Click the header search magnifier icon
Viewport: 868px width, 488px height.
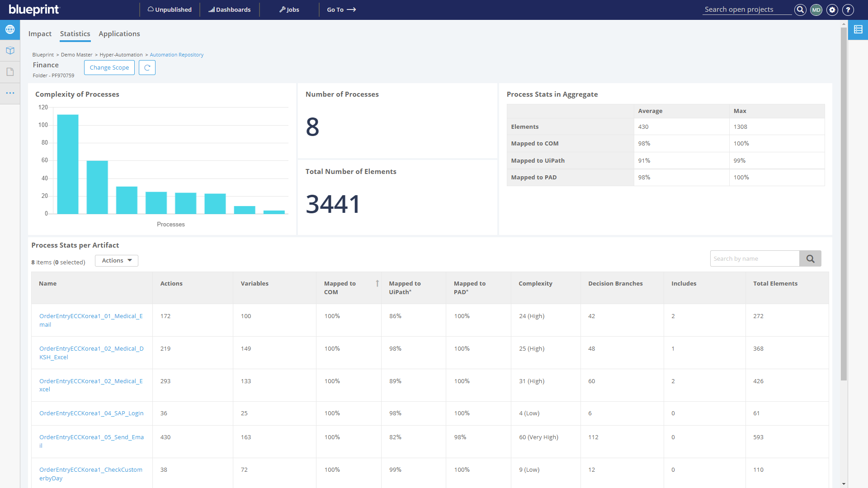[x=800, y=10]
